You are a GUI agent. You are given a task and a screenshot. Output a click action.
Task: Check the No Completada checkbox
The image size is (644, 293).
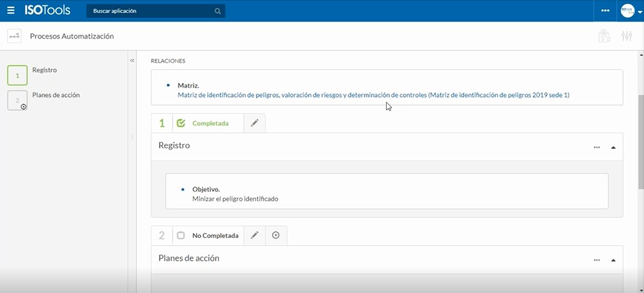[x=181, y=236]
